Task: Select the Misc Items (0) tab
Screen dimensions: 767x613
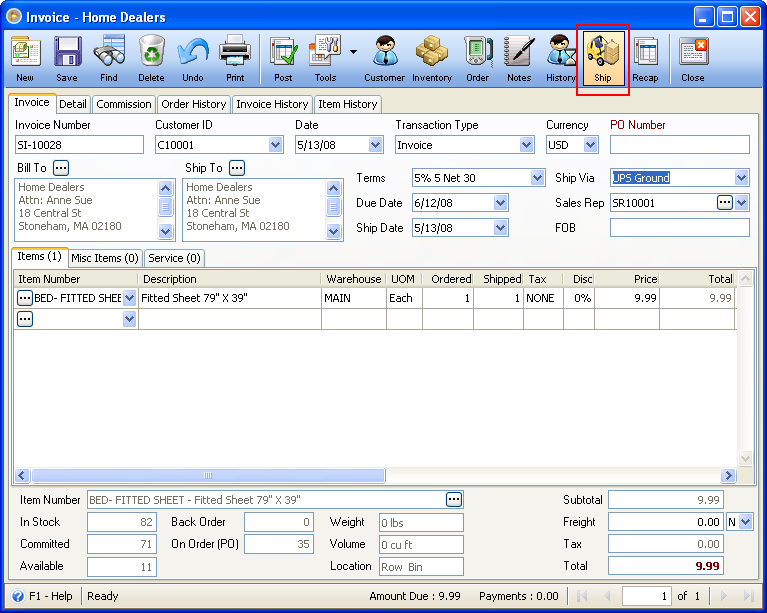Action: click(x=105, y=258)
